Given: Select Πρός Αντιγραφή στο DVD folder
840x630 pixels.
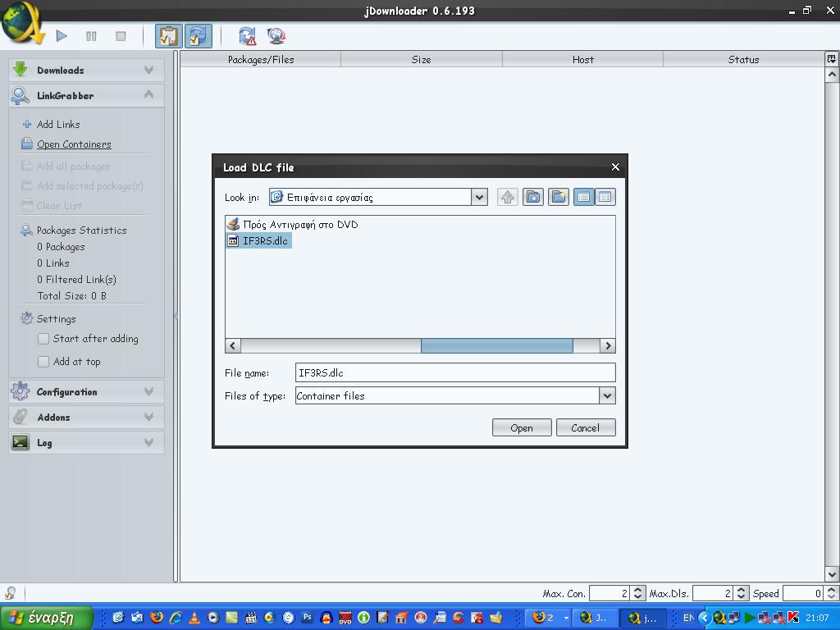Looking at the screenshot, I should (x=293, y=225).
